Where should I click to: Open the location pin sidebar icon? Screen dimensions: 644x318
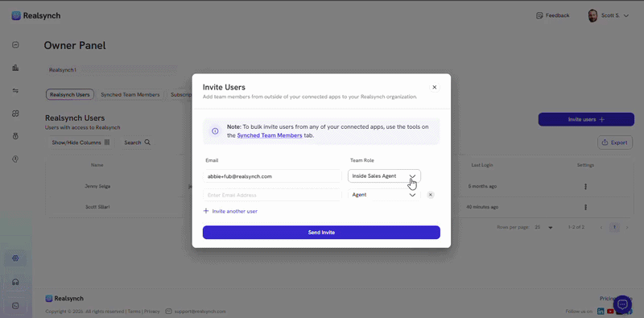coord(15,159)
